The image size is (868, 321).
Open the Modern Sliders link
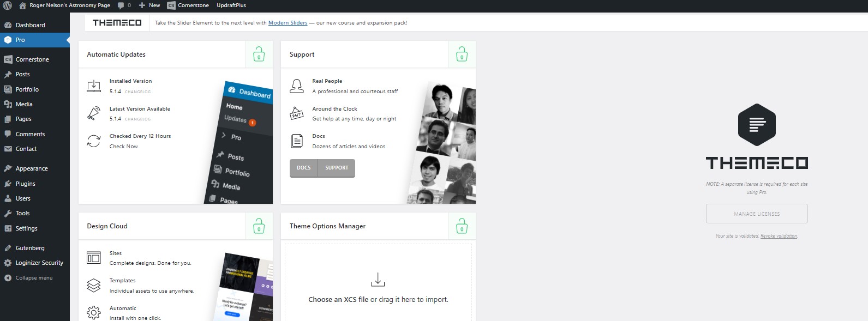(288, 23)
